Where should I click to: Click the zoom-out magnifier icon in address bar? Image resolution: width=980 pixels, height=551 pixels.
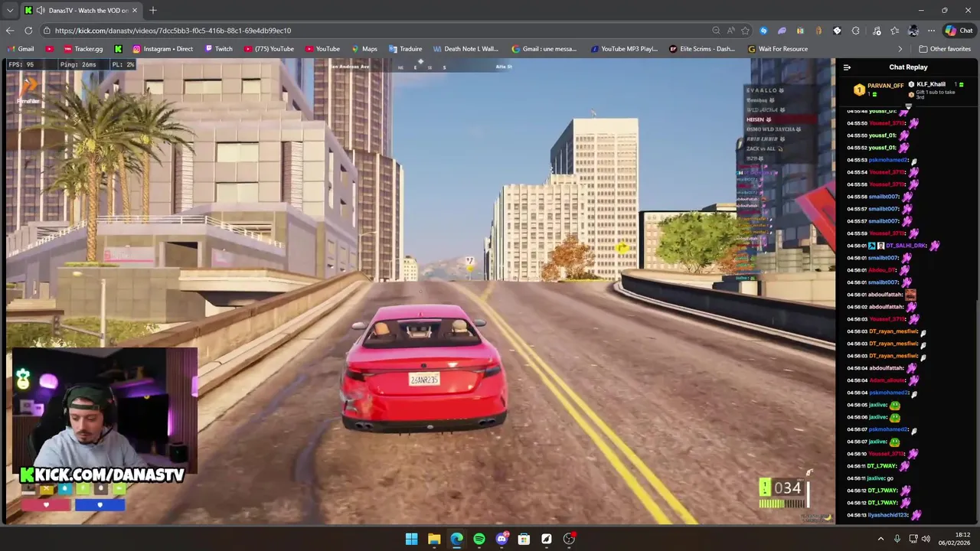click(716, 31)
